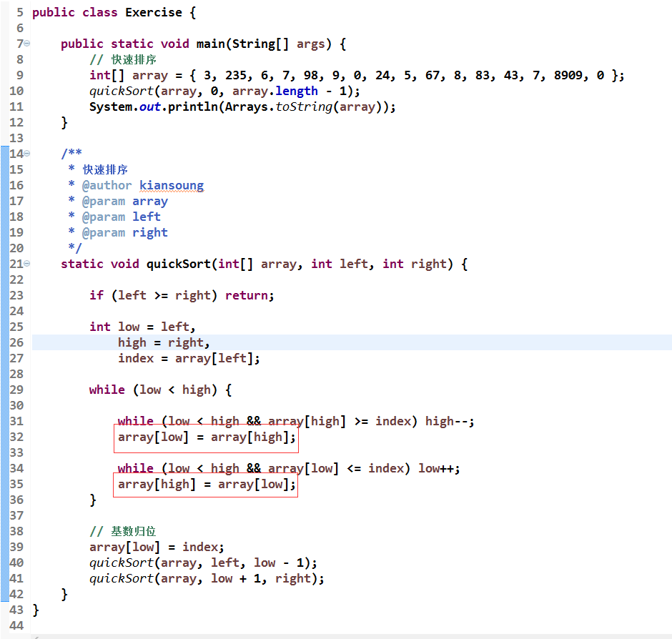Click 'array.length' in the quickSort call

click(x=275, y=91)
